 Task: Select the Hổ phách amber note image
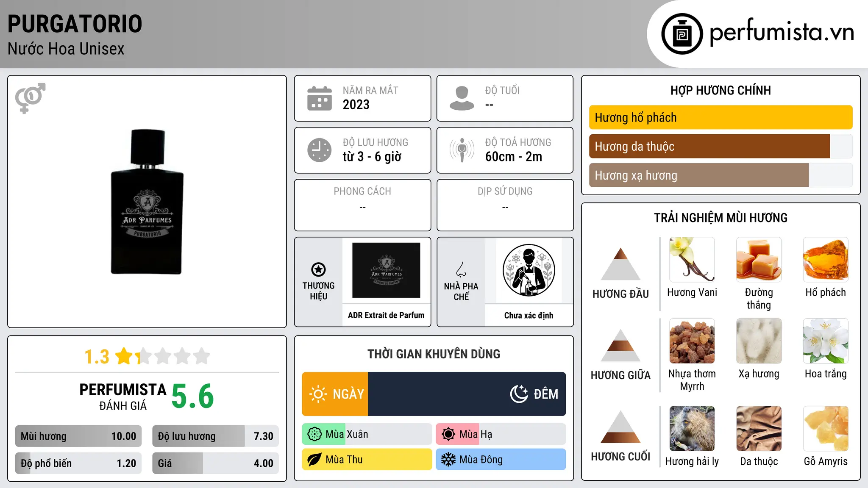point(826,259)
